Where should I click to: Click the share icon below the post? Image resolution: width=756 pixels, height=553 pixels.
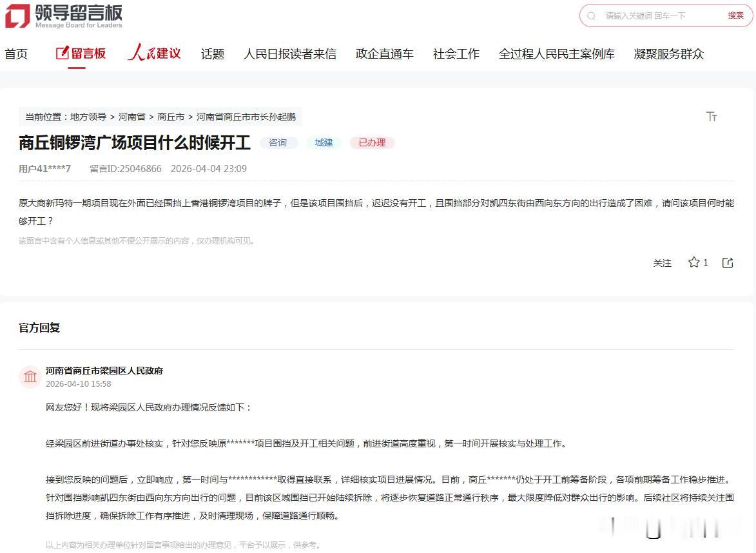[727, 262]
